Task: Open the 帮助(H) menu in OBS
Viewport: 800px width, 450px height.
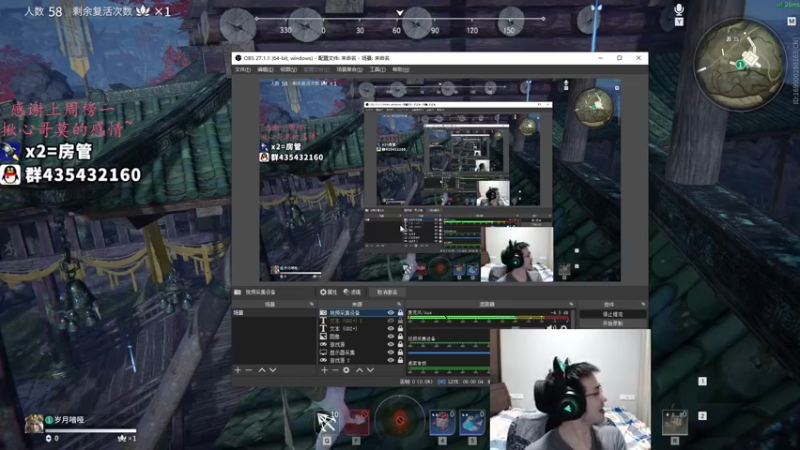Action: coord(401,69)
